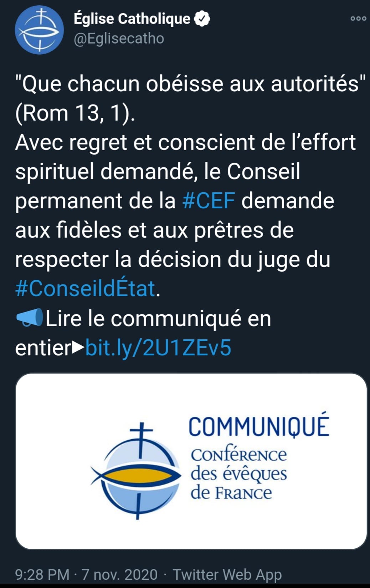Open the Église Catholique profile avatar
Image resolution: width=370 pixels, height=588 pixels.
(x=39, y=30)
